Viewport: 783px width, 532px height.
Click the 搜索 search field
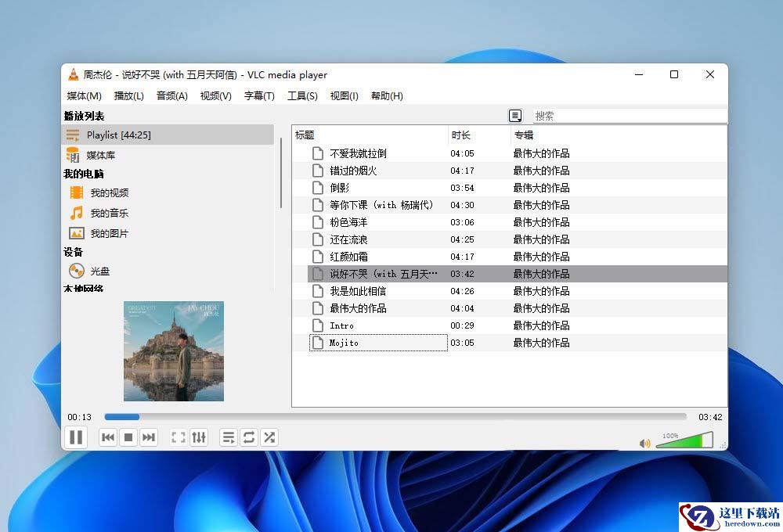[629, 116]
